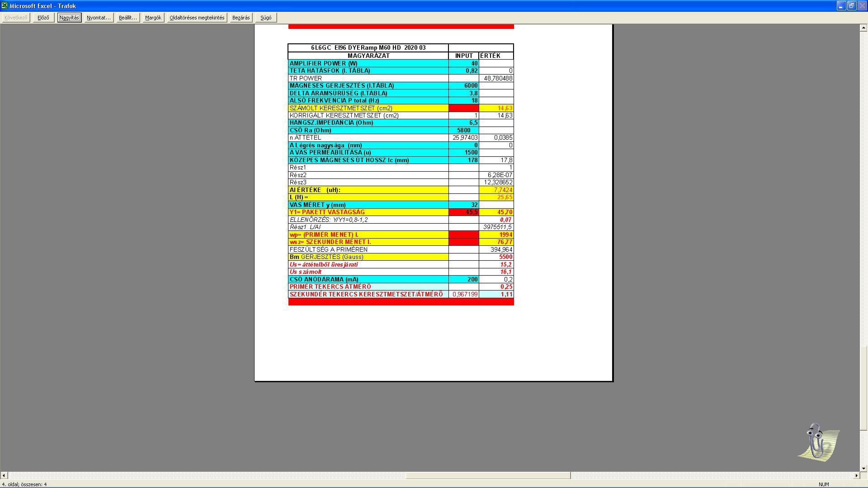
Task: Click the horizontal scrollbar thumb
Action: click(488, 475)
